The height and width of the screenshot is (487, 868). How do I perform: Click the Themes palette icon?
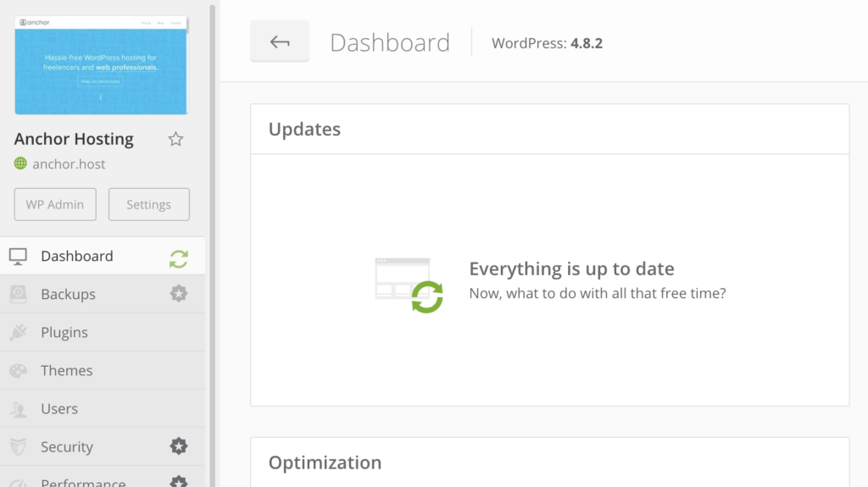click(x=18, y=370)
